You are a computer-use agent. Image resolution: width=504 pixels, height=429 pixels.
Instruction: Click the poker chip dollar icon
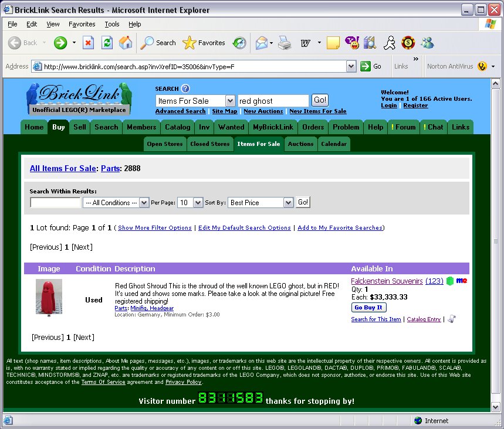408,43
